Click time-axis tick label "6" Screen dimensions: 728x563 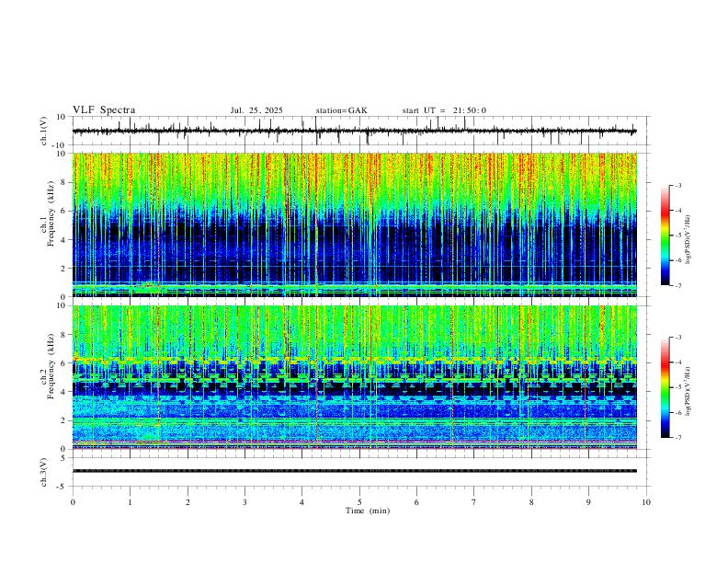click(416, 502)
